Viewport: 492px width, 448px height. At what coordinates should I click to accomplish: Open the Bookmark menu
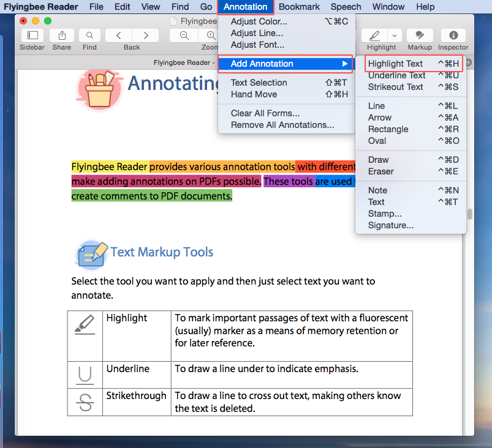(299, 7)
